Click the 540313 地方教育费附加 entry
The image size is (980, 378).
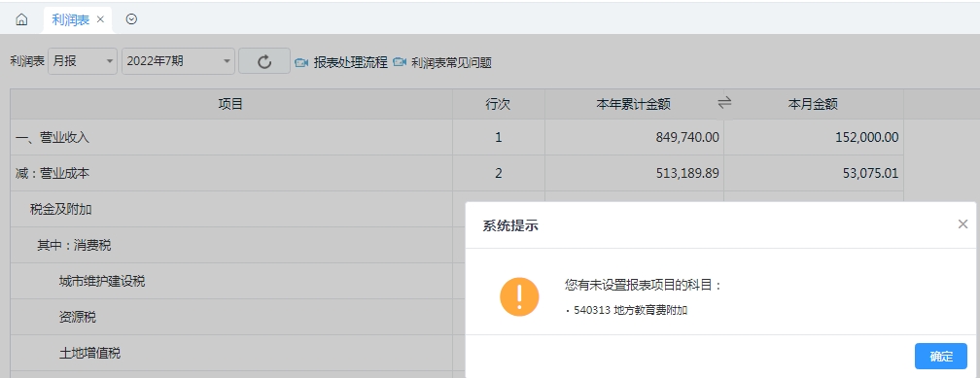pos(630,310)
